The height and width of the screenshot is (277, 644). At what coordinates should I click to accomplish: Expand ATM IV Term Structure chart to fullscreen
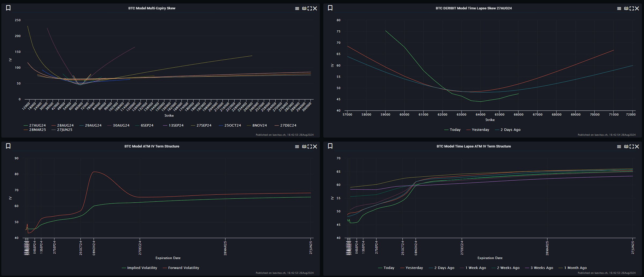tap(310, 147)
